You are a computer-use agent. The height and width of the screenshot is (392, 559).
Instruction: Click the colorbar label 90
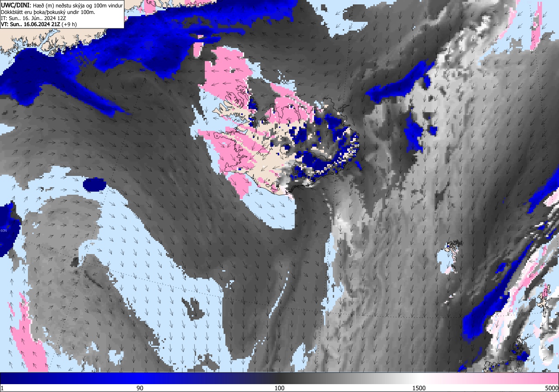click(x=140, y=389)
